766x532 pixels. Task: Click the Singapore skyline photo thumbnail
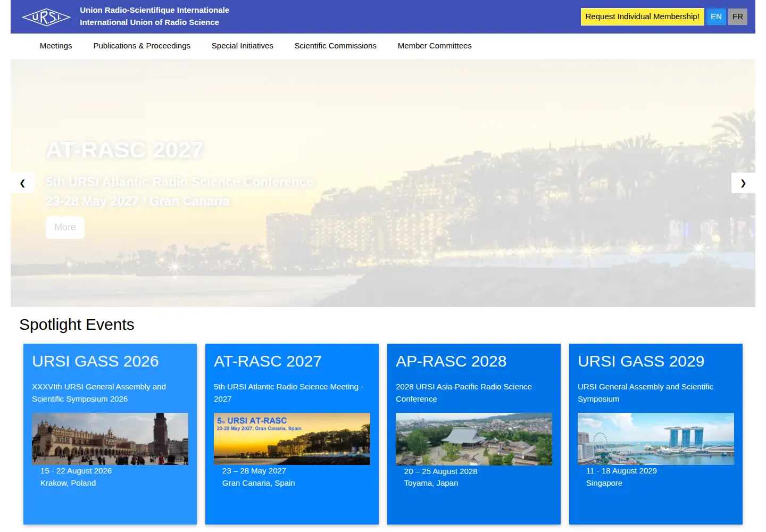(x=656, y=439)
